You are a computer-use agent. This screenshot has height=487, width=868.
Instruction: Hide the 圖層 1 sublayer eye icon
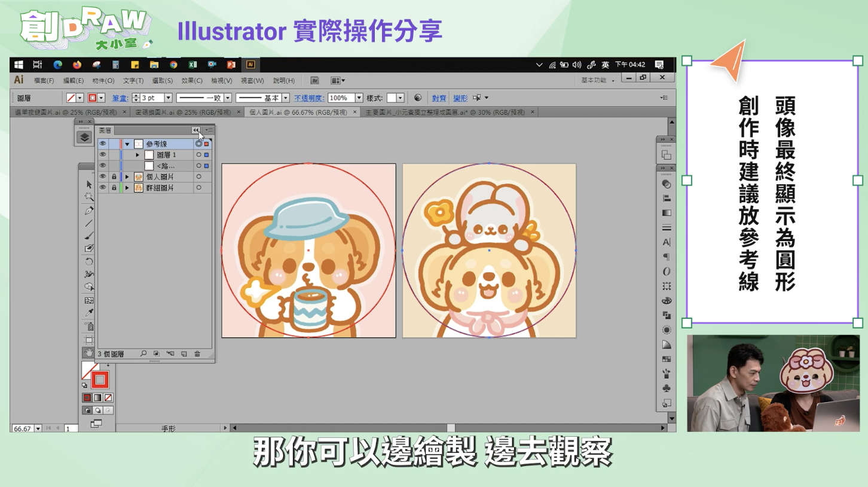click(x=103, y=155)
